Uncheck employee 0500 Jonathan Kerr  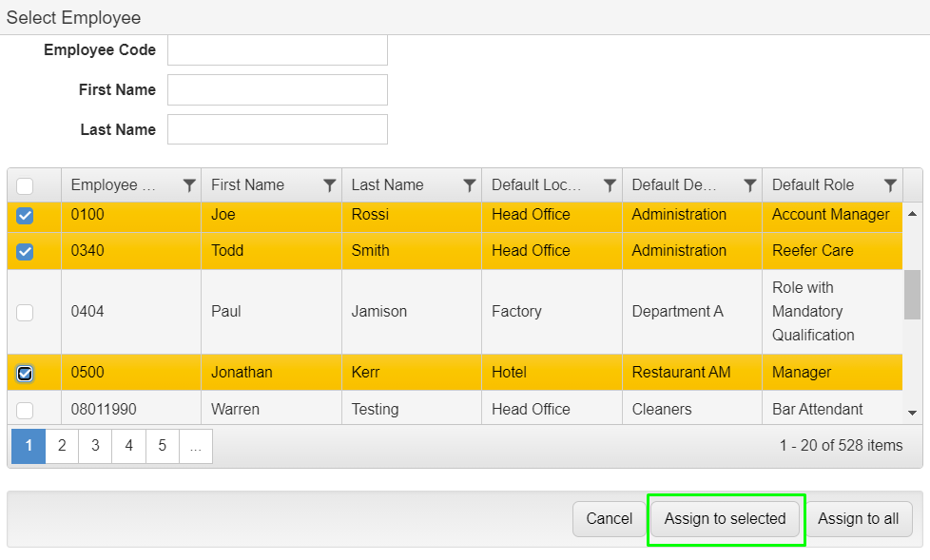pyautogui.click(x=25, y=373)
